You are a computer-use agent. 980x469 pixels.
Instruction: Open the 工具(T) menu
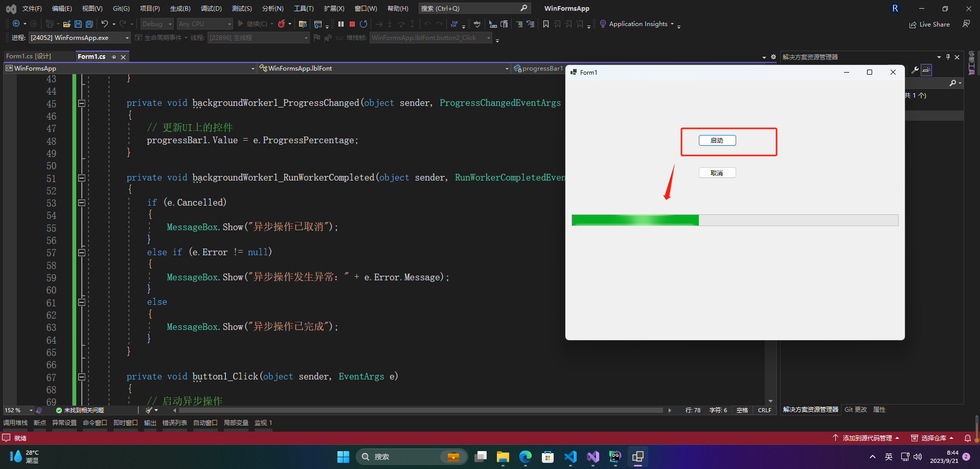pos(304,9)
